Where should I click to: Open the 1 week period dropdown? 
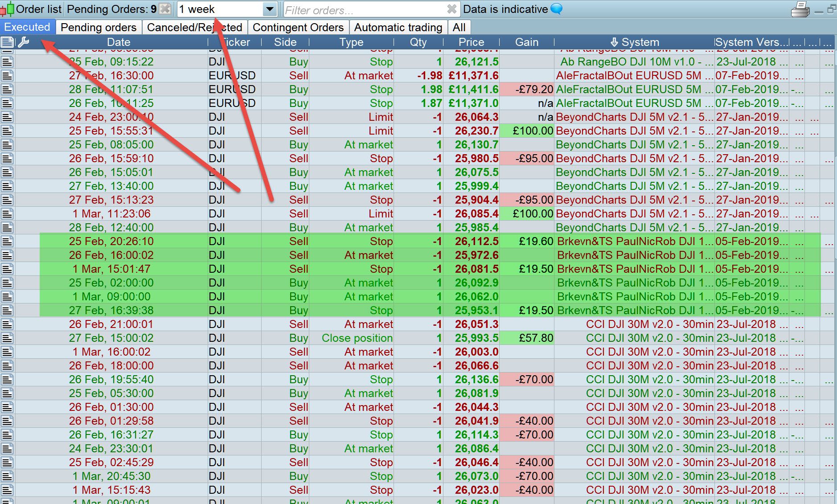(x=227, y=9)
